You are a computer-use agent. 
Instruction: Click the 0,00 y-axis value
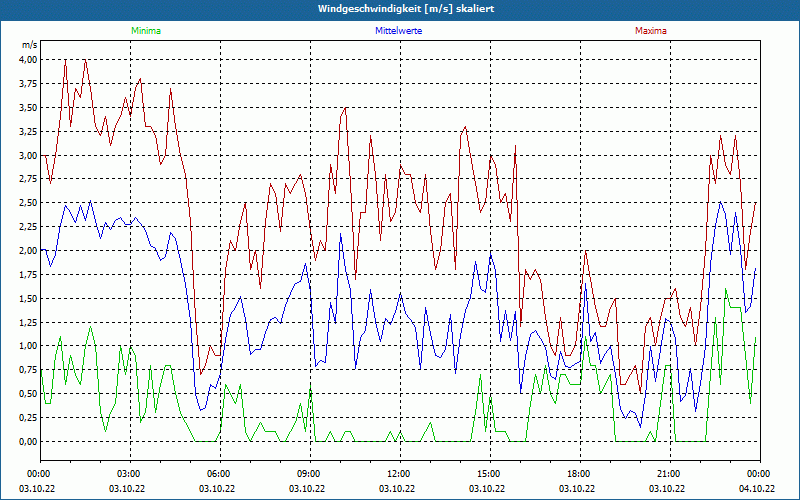(28, 442)
